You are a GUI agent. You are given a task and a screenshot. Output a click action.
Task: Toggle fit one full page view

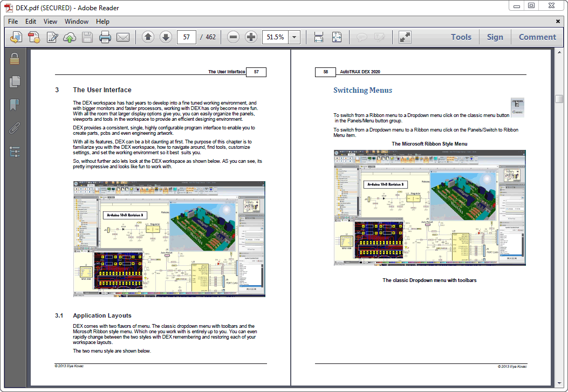coord(337,37)
